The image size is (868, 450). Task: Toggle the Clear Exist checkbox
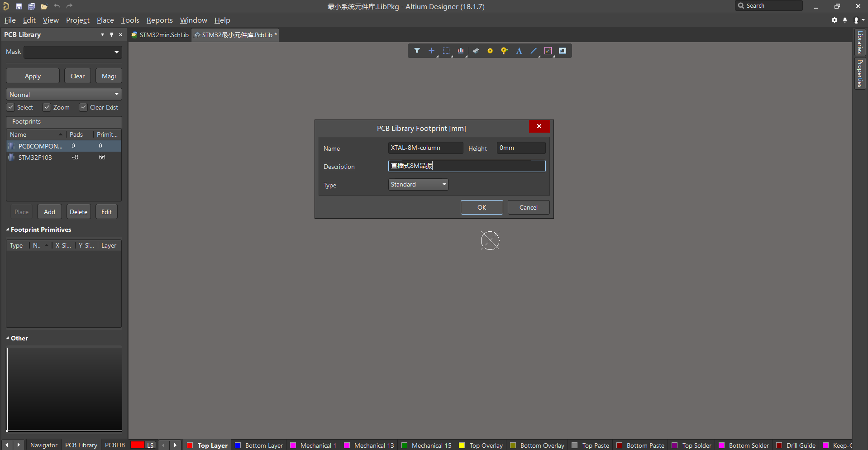(83, 107)
